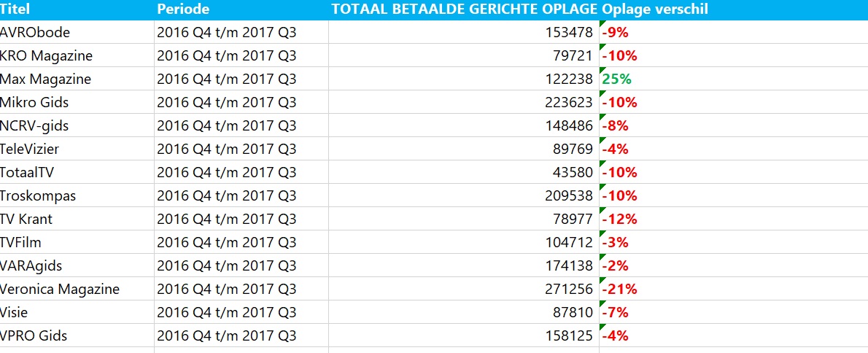Click the TeleVizier value 89769
The height and width of the screenshot is (353, 868).
point(464,149)
